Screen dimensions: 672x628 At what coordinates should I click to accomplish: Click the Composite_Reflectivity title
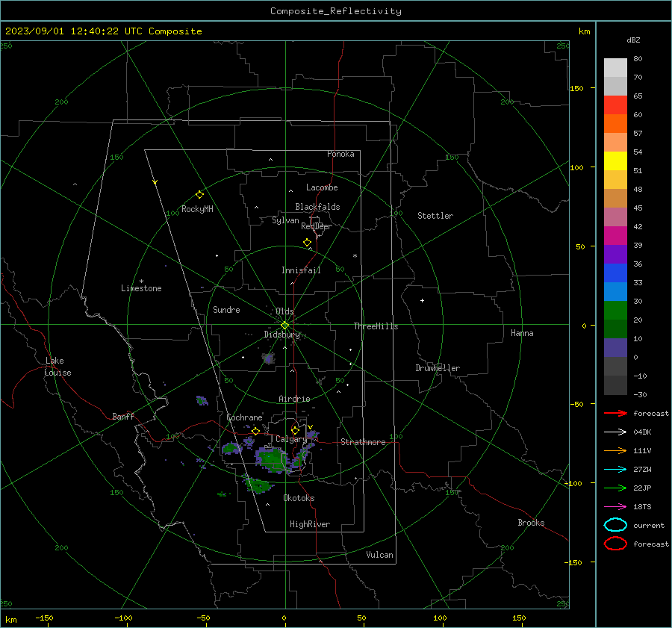coord(336,11)
